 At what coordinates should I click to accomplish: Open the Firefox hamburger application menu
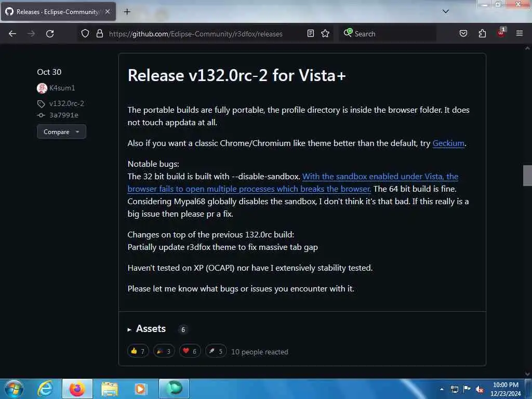(x=519, y=33)
